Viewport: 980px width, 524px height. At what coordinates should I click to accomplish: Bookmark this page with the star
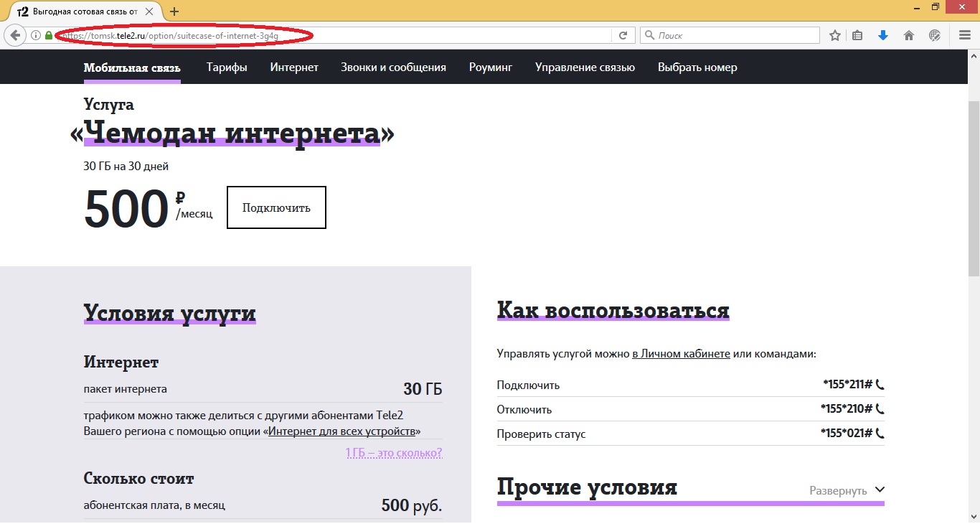tap(834, 34)
